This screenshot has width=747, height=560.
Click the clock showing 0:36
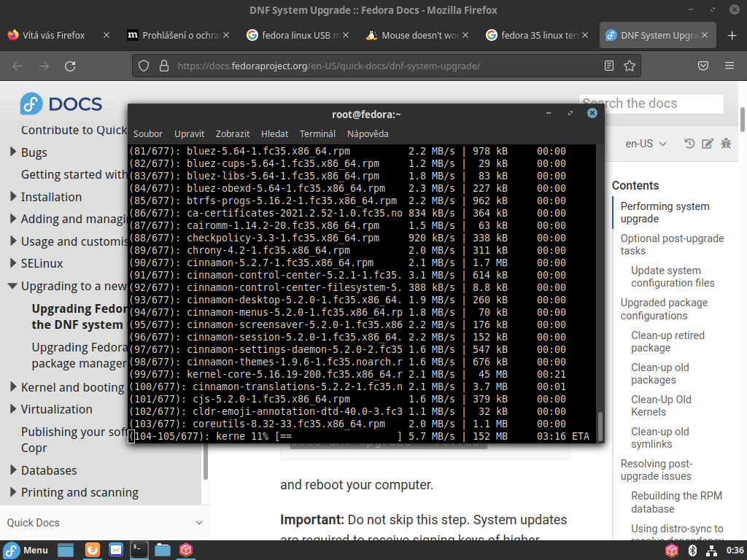click(735, 551)
